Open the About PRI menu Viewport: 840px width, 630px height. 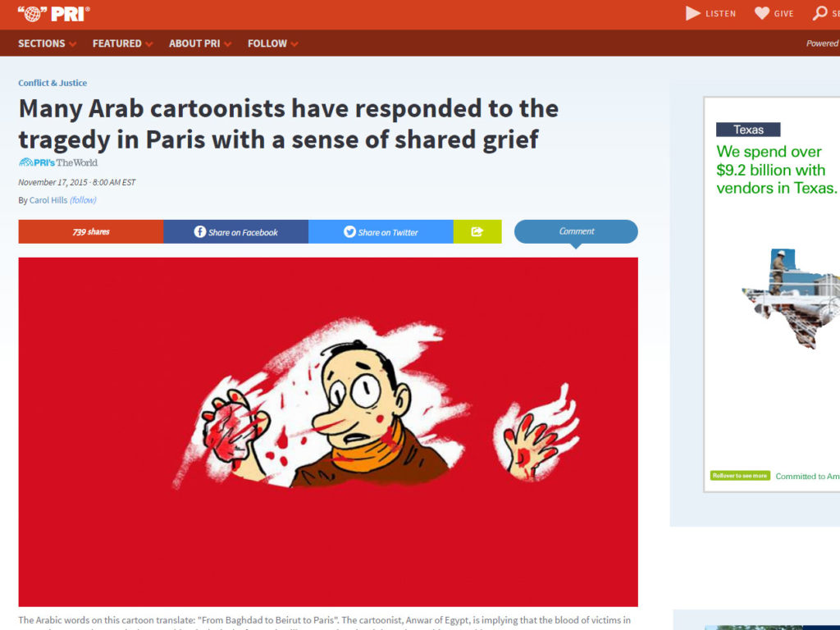[194, 43]
